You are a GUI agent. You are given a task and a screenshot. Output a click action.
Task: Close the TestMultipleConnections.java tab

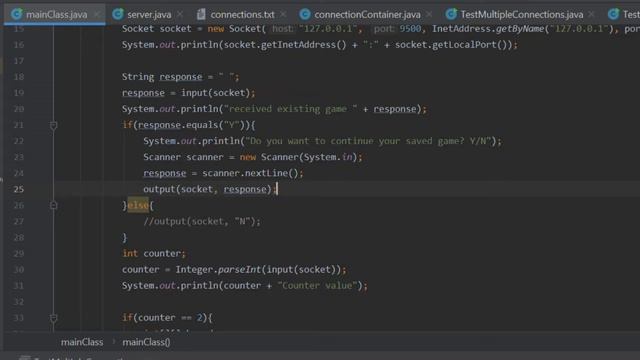point(591,14)
